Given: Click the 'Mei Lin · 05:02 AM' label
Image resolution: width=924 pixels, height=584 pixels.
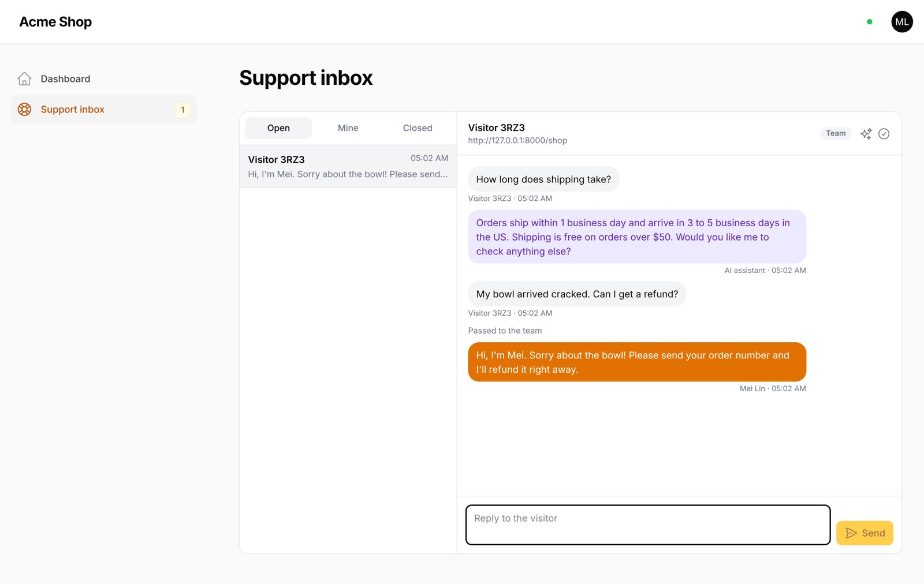Looking at the screenshot, I should tap(773, 388).
